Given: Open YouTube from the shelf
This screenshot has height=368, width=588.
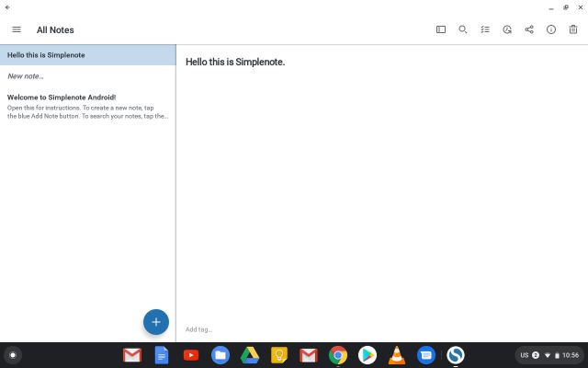Looking at the screenshot, I should click(191, 355).
